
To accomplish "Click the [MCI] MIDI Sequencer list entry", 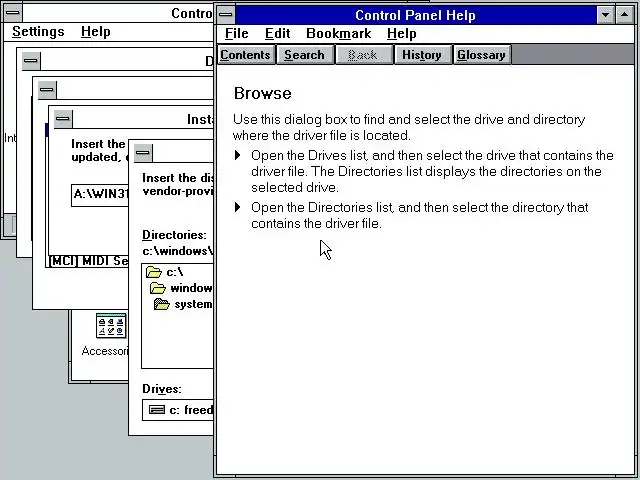I will 89,261.
